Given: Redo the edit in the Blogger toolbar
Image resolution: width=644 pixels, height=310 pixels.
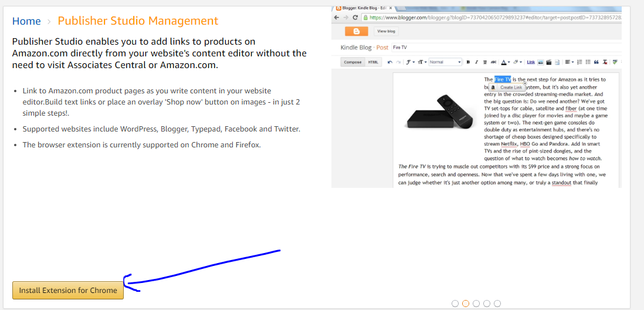Looking at the screenshot, I should pyautogui.click(x=398, y=62).
